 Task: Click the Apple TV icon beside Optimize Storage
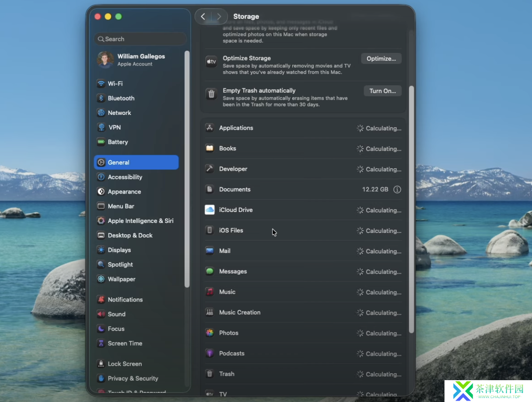[211, 62]
